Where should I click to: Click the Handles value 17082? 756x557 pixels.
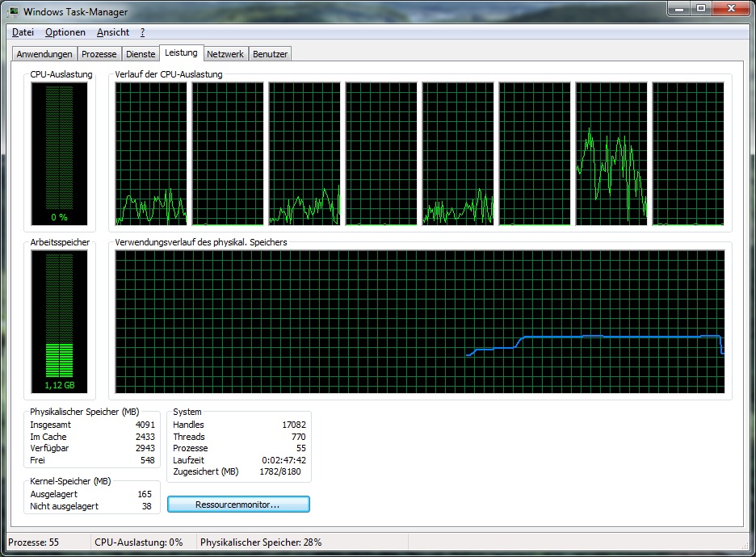[294, 425]
